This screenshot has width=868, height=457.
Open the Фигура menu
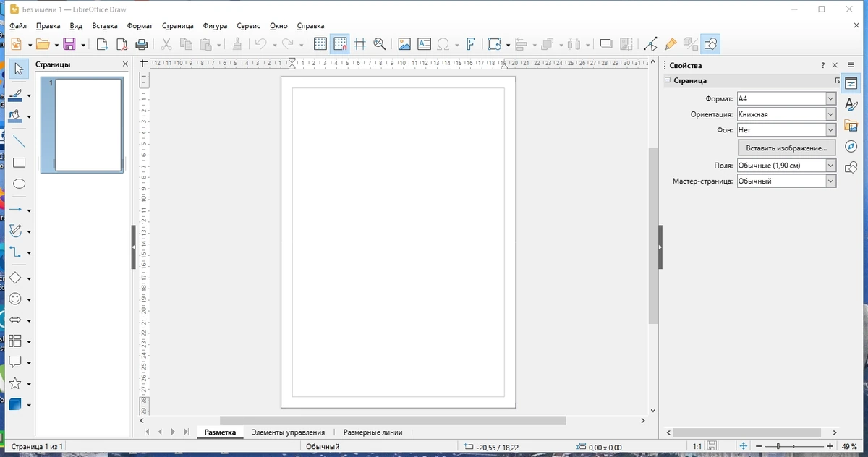click(215, 26)
